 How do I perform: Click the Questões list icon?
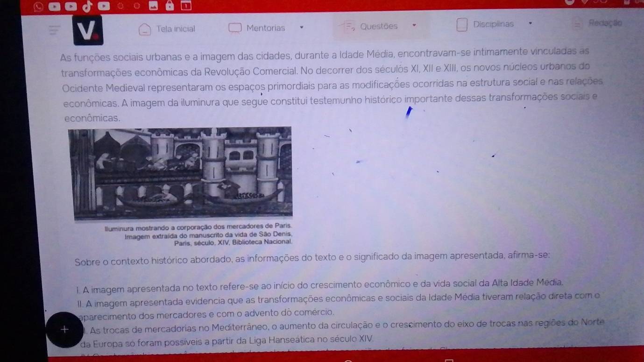(x=349, y=27)
